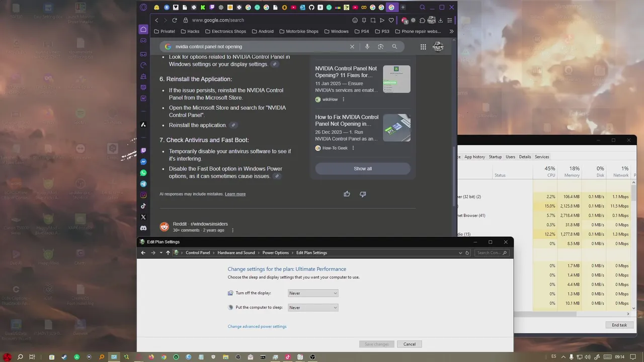Go up one level in Control Panel
The image size is (644, 362).
pyautogui.click(x=168, y=252)
